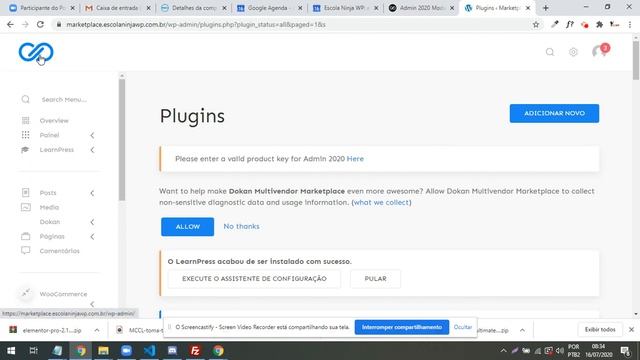Click the Páginas icon in sidebar
The height and width of the screenshot is (360, 640).
click(26, 236)
